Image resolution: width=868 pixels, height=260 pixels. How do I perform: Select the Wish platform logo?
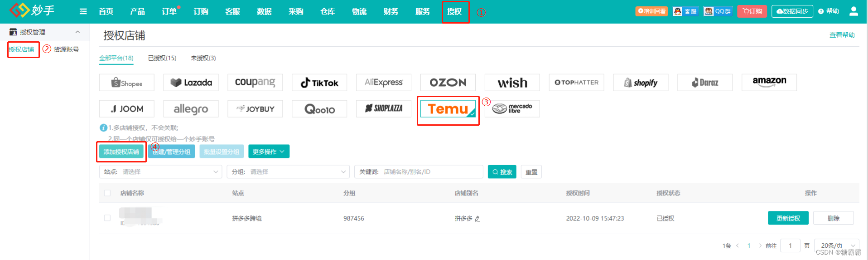pos(512,83)
